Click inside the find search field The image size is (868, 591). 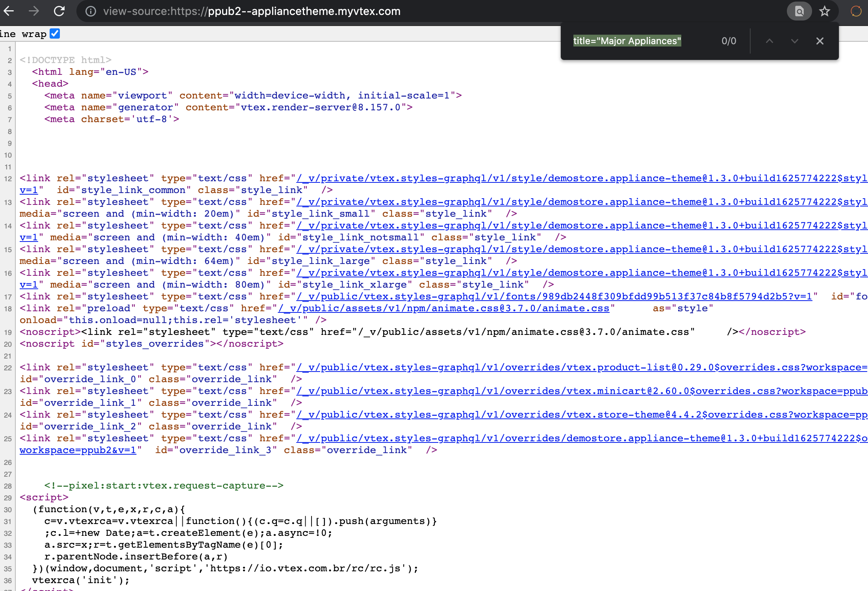pos(627,41)
